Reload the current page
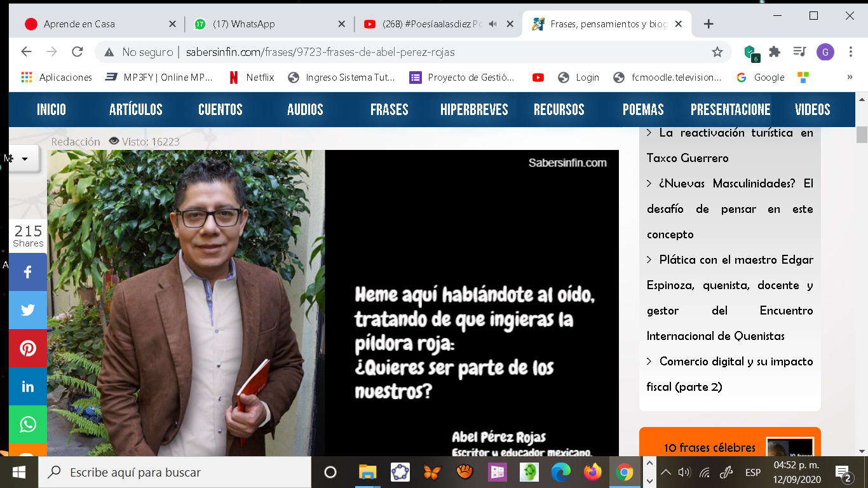Viewport: 868px width, 488px height. point(78,52)
